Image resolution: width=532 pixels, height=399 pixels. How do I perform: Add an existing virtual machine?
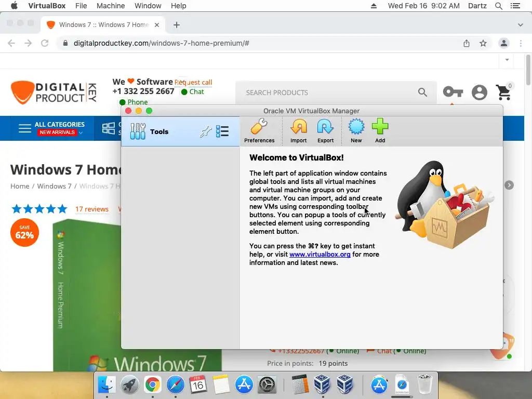(380, 131)
